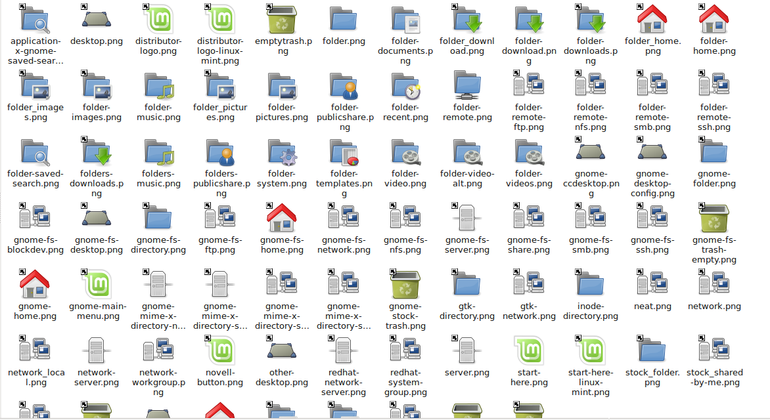Select folder-publicshare.png file icon
The image size is (770, 420).
pyautogui.click(x=344, y=86)
